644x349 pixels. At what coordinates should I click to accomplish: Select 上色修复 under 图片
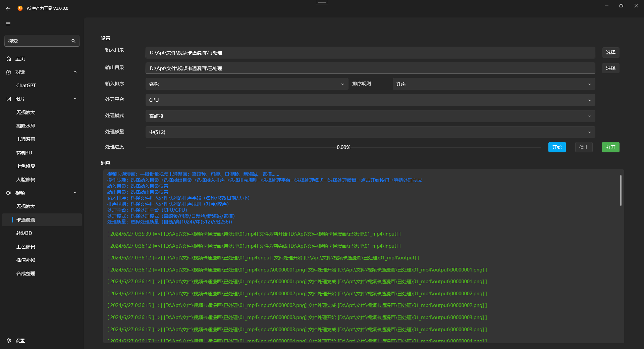click(x=42, y=166)
